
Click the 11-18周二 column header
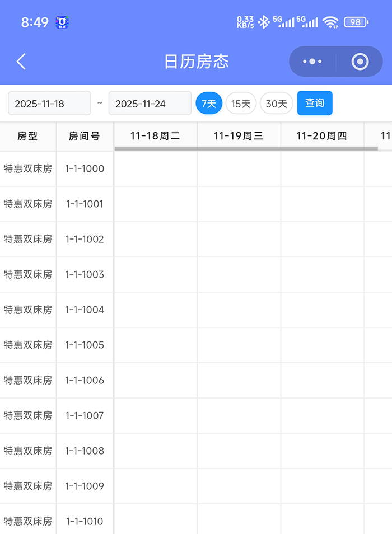pos(155,135)
